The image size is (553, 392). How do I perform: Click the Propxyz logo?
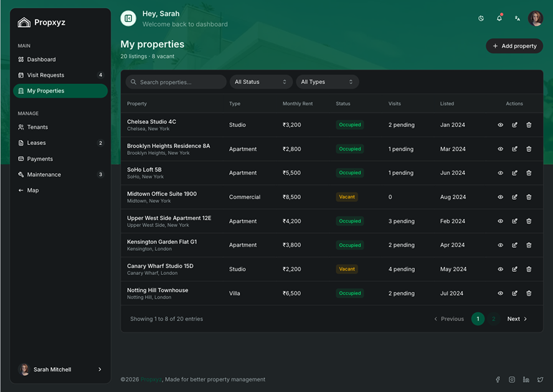42,22
